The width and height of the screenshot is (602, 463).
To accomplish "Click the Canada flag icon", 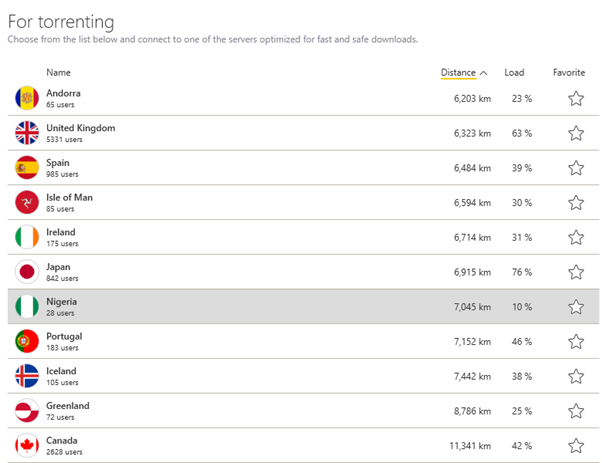I will tap(27, 446).
